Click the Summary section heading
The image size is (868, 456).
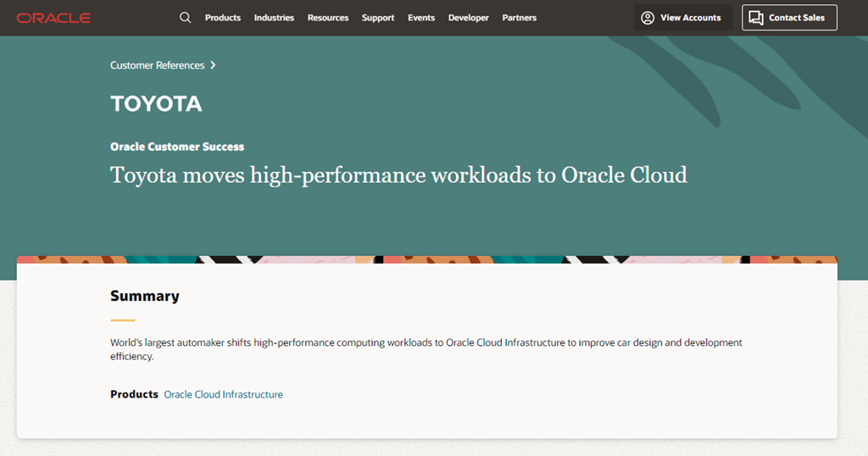click(x=145, y=296)
